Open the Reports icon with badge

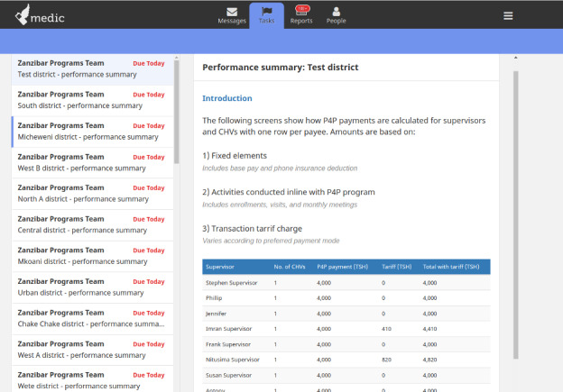[x=301, y=11]
